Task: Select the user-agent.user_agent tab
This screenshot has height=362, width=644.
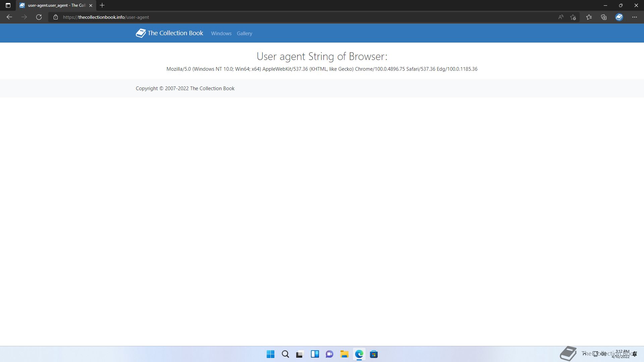Action: point(56,5)
